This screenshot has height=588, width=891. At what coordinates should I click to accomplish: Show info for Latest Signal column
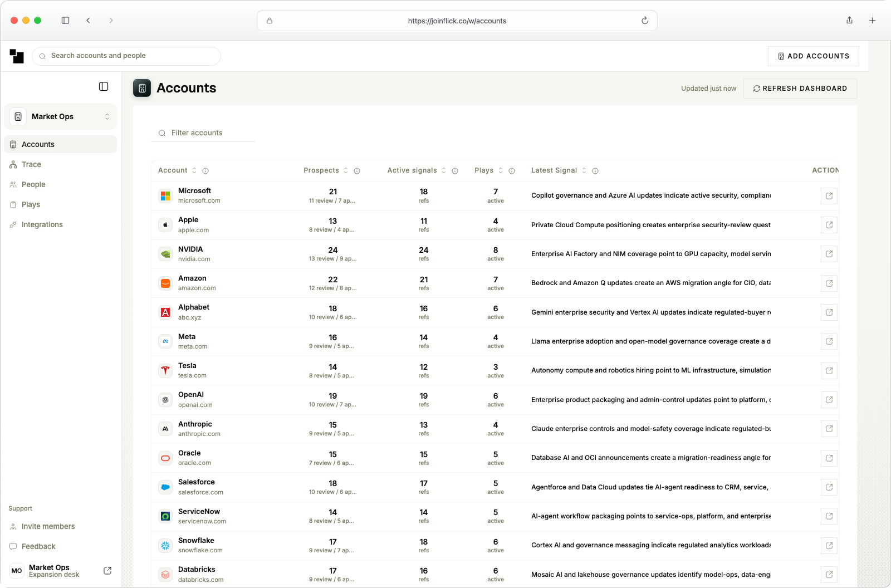(x=595, y=171)
